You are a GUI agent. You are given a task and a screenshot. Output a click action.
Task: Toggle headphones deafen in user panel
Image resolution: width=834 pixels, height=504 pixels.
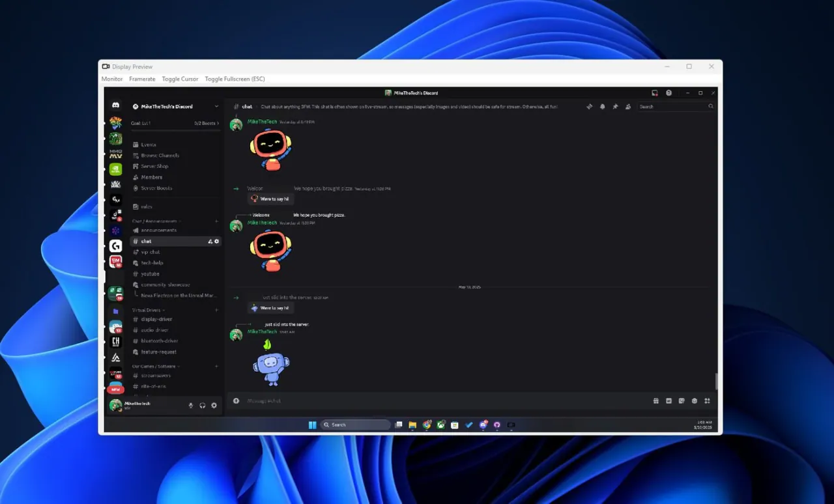203,405
